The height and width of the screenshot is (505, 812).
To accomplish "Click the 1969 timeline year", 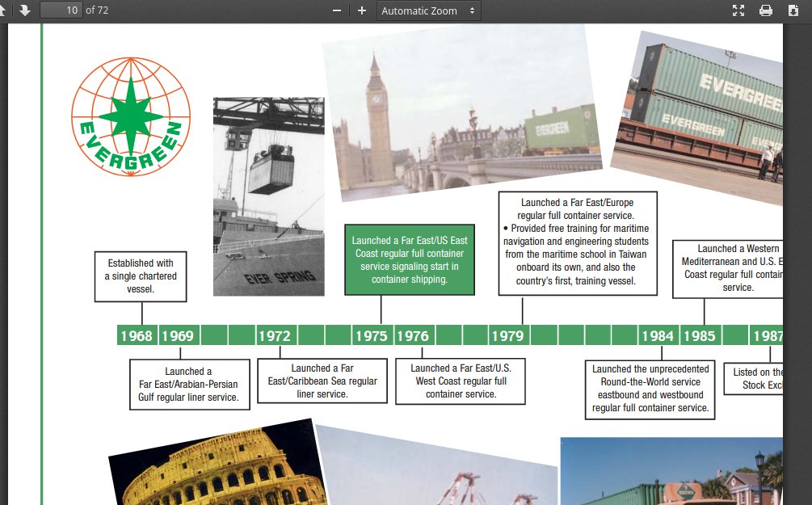I will click(x=178, y=335).
